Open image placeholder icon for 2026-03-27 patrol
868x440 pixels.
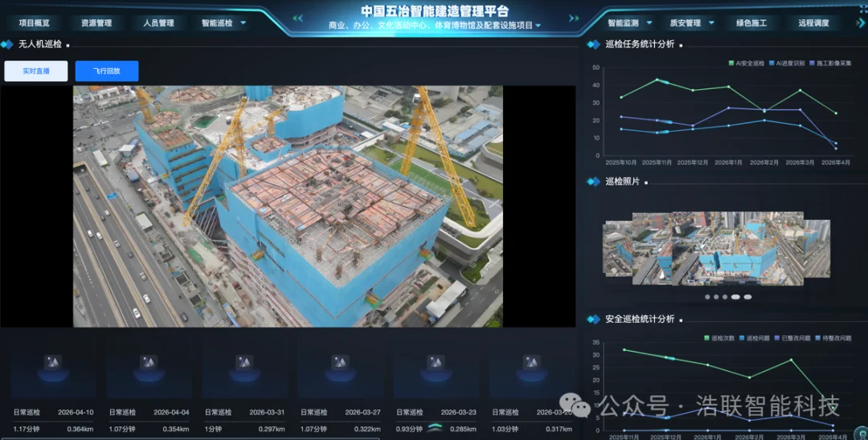point(340,363)
